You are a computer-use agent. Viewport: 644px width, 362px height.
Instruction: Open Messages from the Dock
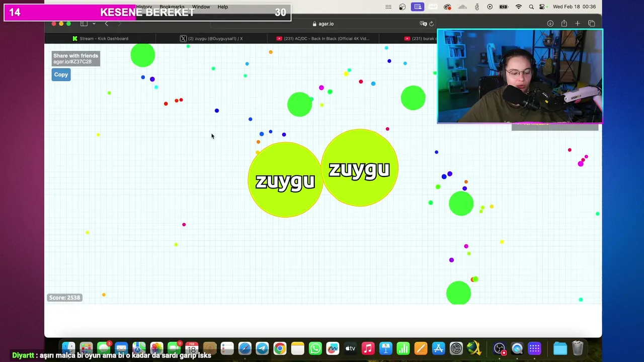(104, 348)
